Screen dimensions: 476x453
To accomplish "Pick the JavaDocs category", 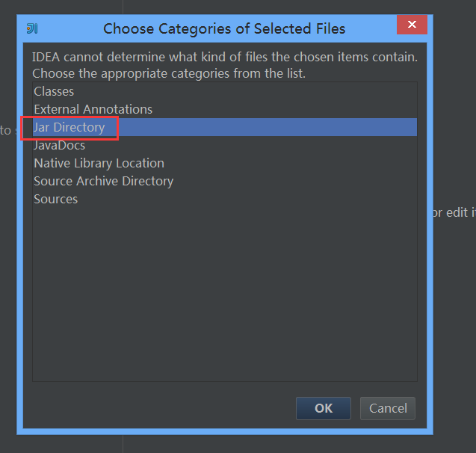I will (60, 145).
